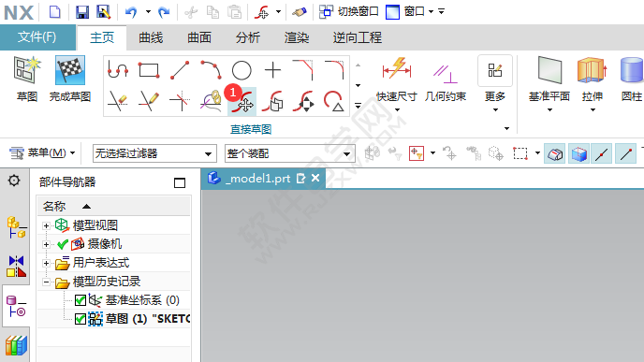Select the Circle sketch tool
The image size is (644, 362).
pyautogui.click(x=241, y=70)
